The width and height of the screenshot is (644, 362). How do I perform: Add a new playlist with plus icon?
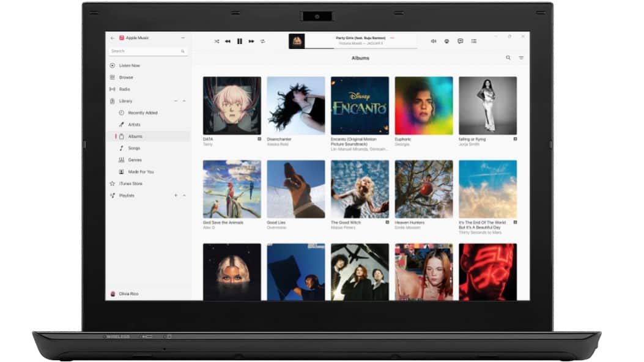pos(176,195)
